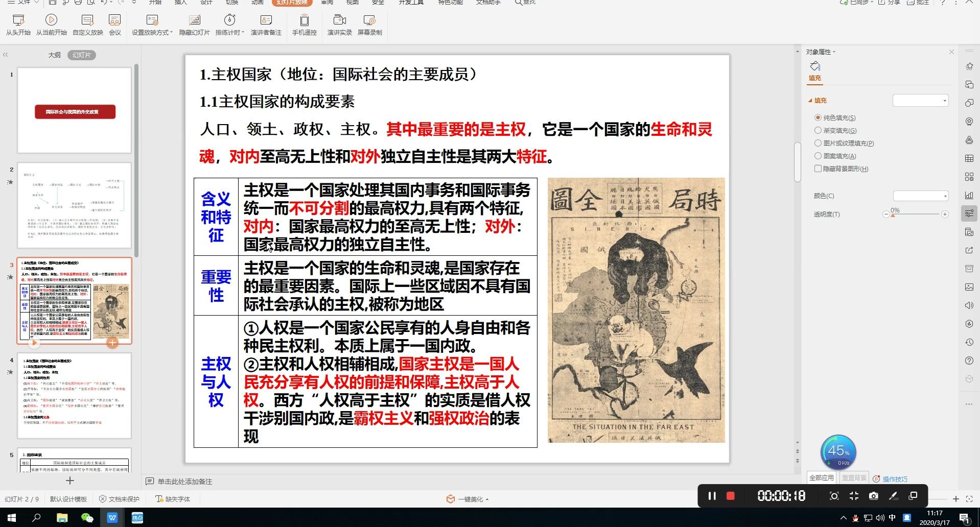Viewport: 980px width, 527px height.
Task: Open presenter notes (演讲者备注)
Action: click(266, 25)
